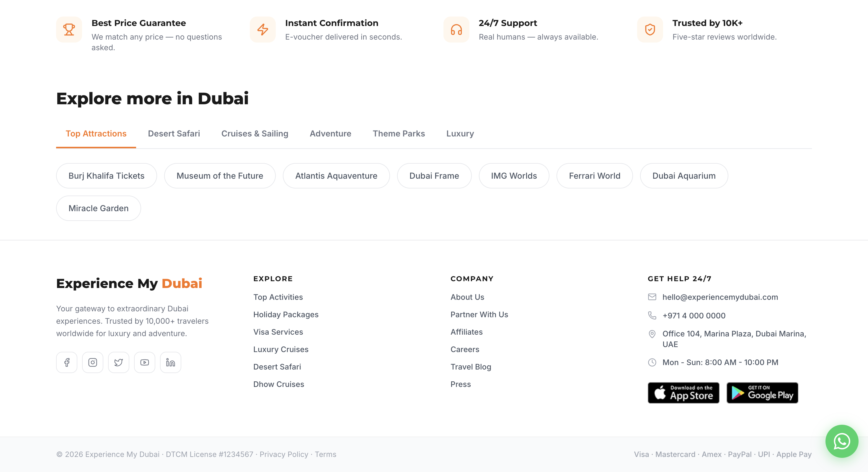Click the Explore more in Dubai heading
Viewport: 868px width, 472px height.
point(152,98)
